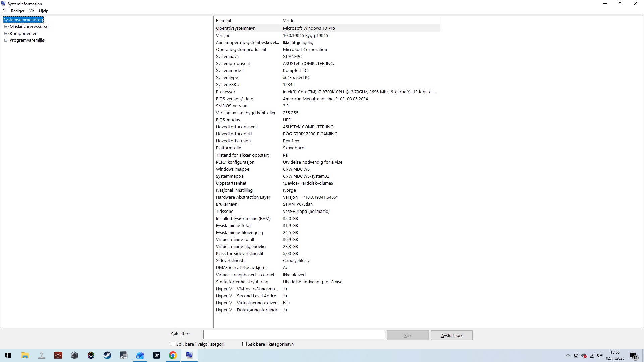This screenshot has width=644, height=362.
Task: Click the Verdi column header
Action: [x=361, y=21]
